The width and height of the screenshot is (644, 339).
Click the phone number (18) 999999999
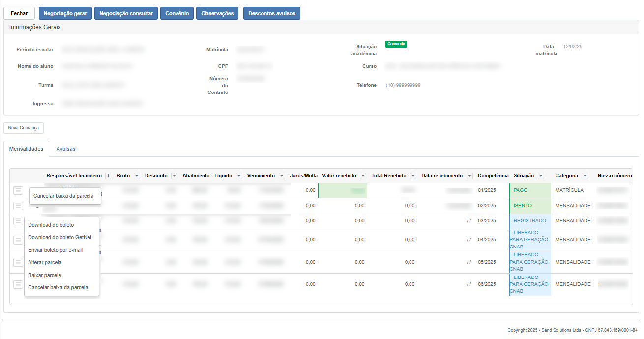403,85
